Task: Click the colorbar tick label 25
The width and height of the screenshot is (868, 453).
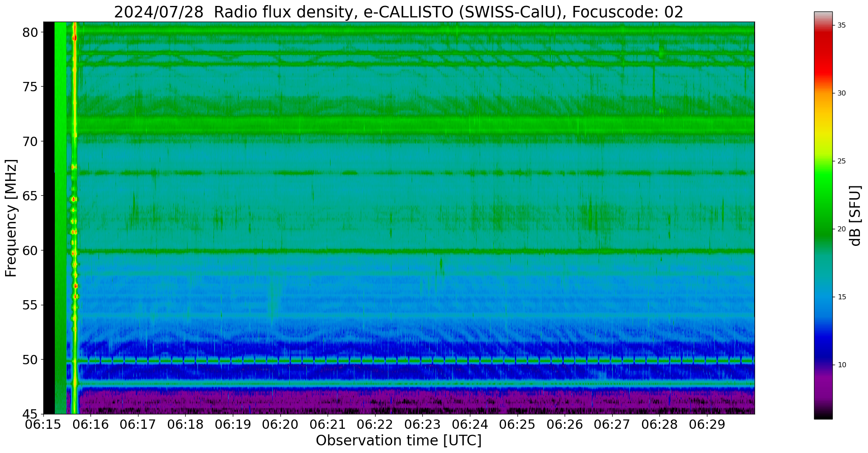Action: tap(842, 161)
